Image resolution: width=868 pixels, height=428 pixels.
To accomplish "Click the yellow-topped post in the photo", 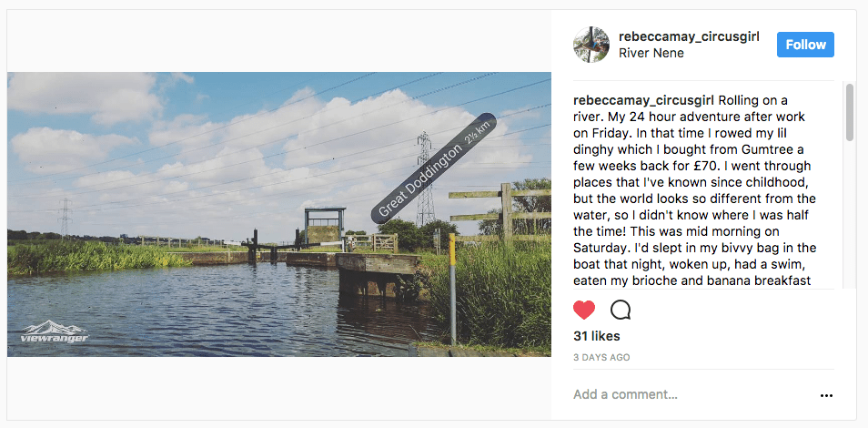I will [x=452, y=282].
